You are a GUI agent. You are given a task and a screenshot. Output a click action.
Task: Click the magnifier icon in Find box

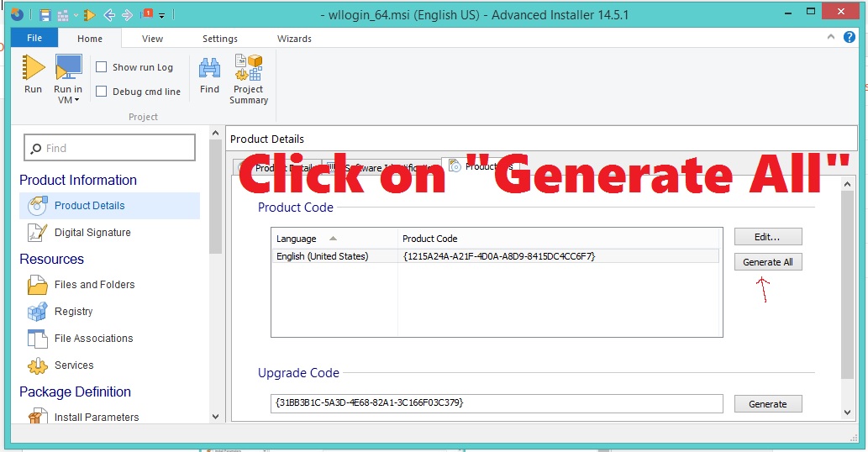(x=36, y=148)
